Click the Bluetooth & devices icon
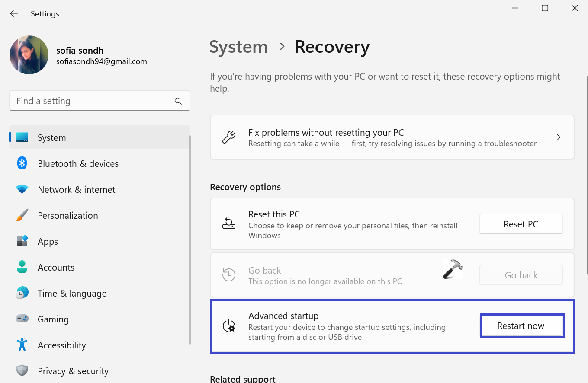 tap(22, 163)
